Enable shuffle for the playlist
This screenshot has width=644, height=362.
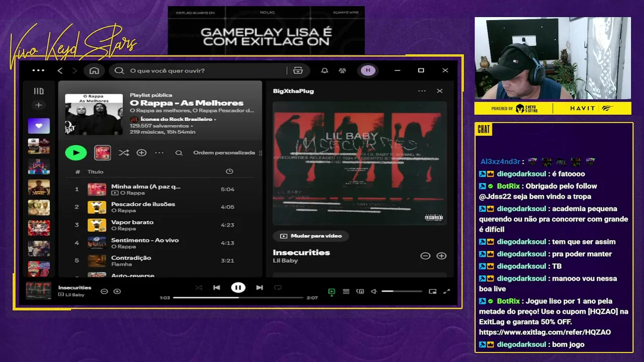[x=124, y=153]
